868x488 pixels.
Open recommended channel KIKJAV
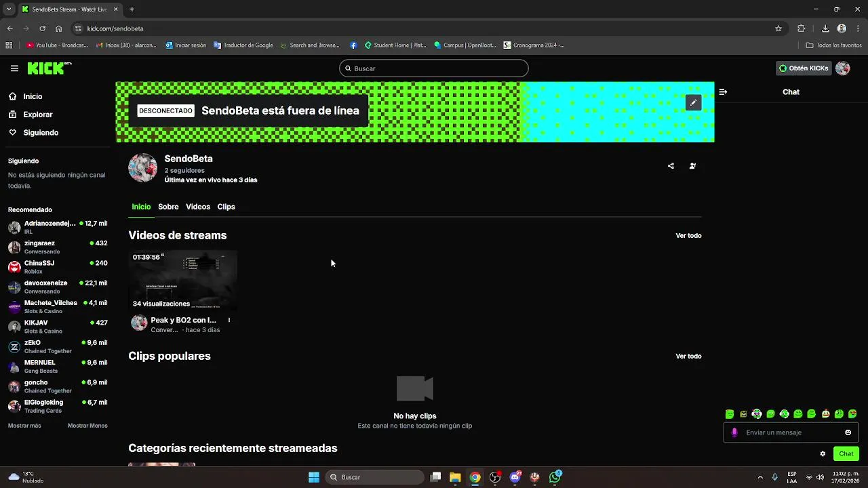pos(58,327)
